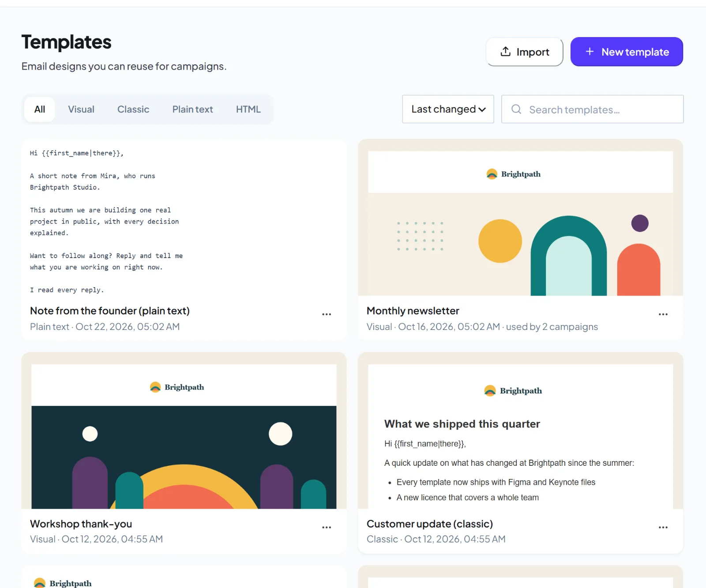Image resolution: width=706 pixels, height=588 pixels.
Task: Open the Workshop thank-you thumbnail preview
Action: point(184,431)
